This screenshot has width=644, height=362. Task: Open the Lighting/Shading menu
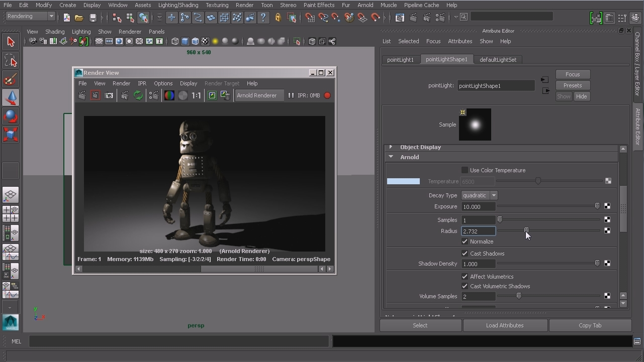(178, 5)
